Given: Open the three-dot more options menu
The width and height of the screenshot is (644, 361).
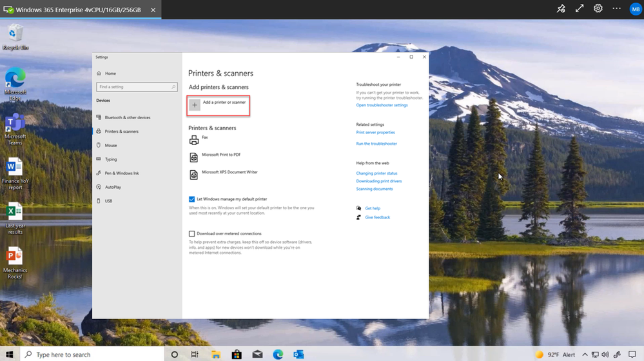Looking at the screenshot, I should tap(616, 8).
